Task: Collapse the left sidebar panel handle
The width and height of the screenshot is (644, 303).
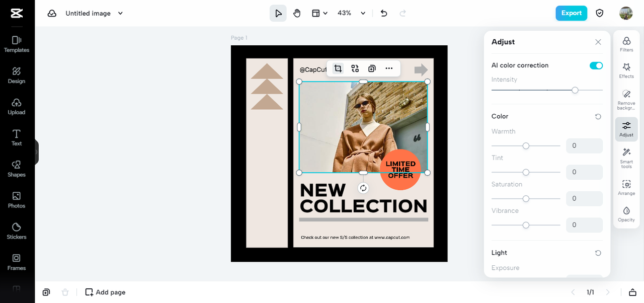Action: pyautogui.click(x=36, y=151)
